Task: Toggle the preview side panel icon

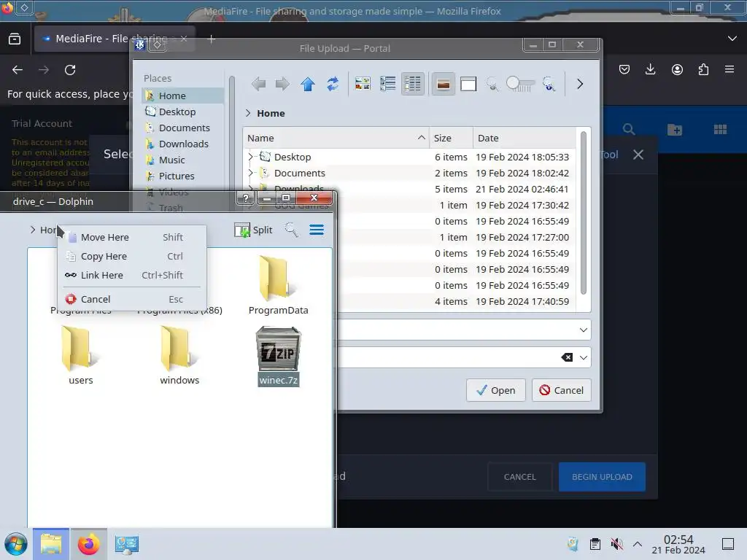Action: [x=468, y=85]
